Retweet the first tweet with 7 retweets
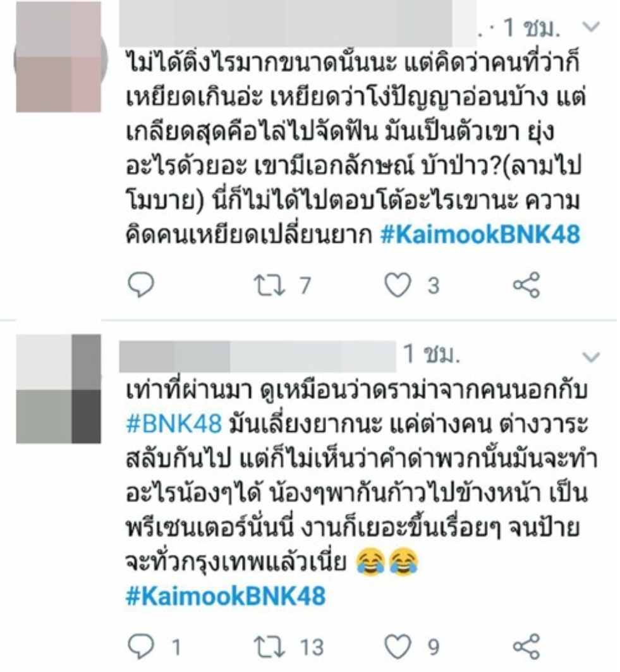 (x=269, y=286)
